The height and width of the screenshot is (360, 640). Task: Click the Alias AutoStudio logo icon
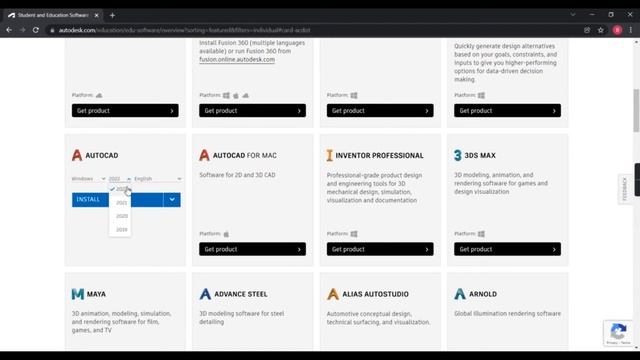click(333, 294)
